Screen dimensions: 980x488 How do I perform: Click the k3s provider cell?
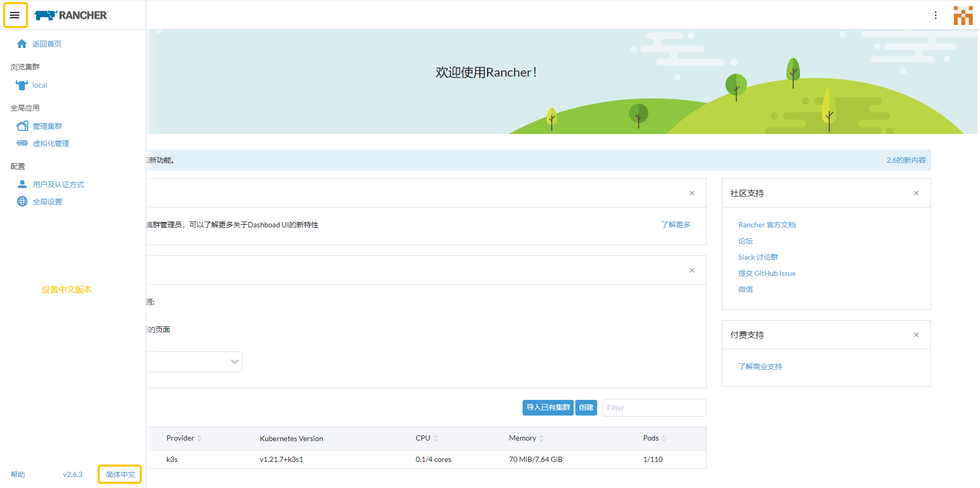172,459
